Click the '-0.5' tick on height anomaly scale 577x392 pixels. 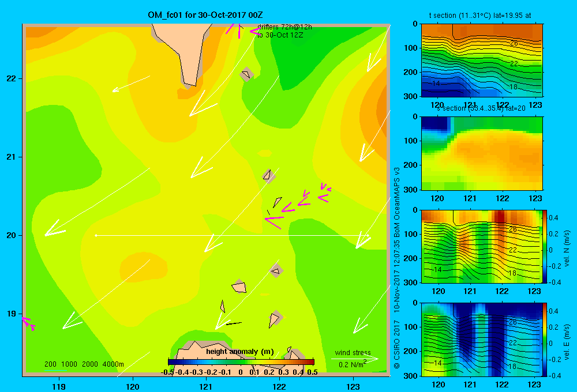click(x=167, y=372)
